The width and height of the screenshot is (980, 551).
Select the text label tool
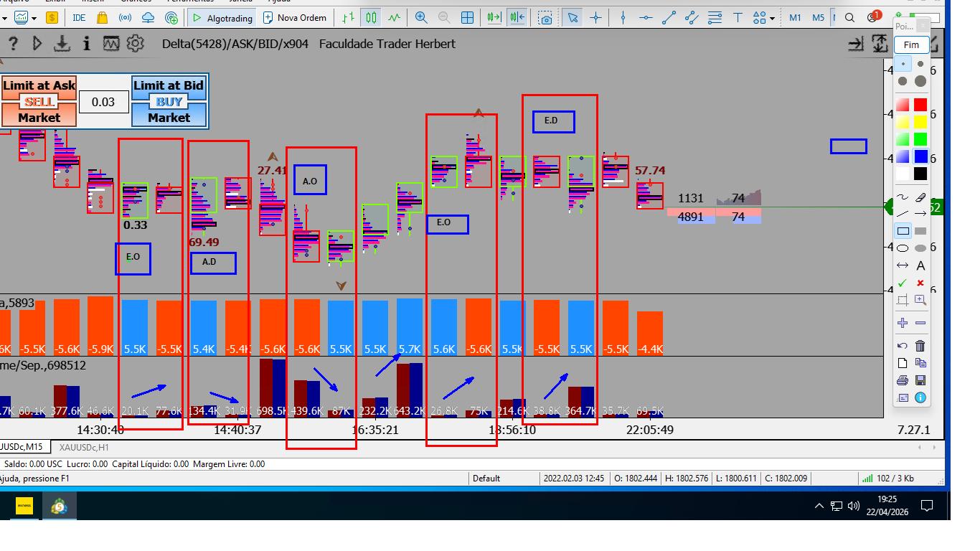(738, 18)
